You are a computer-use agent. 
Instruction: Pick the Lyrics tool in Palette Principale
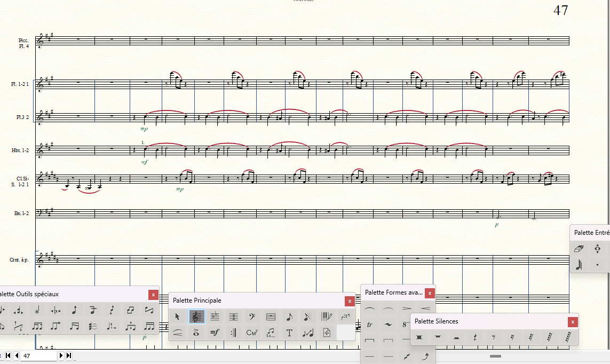271,333
